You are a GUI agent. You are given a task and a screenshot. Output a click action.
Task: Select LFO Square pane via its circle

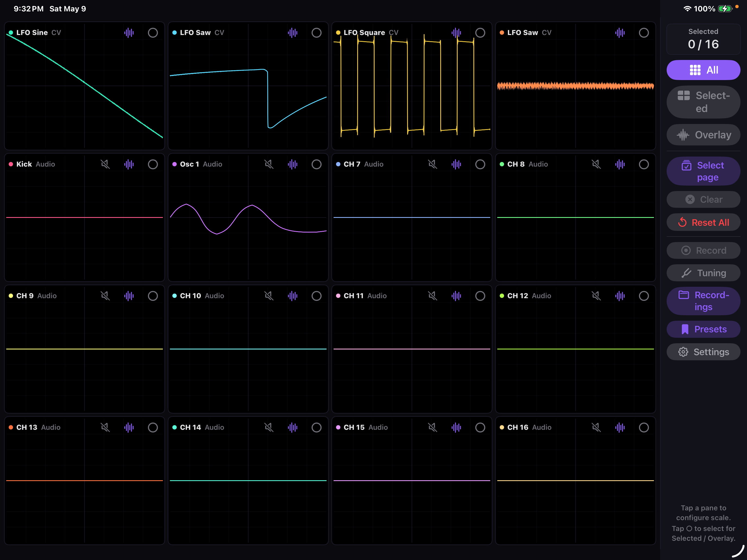click(480, 33)
